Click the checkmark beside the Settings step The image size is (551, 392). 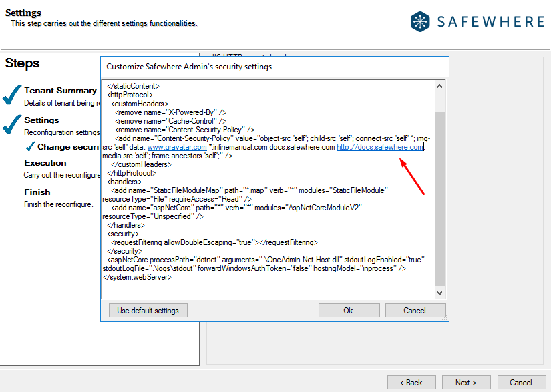click(x=12, y=124)
